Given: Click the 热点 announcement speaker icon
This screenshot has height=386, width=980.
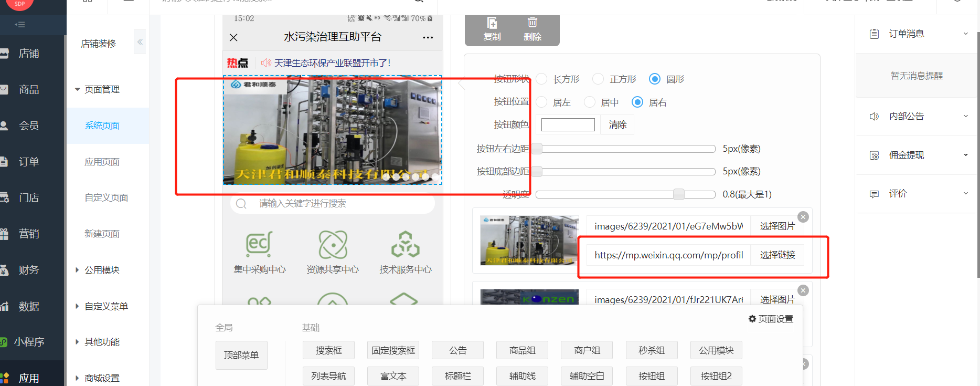Looking at the screenshot, I should [x=266, y=63].
